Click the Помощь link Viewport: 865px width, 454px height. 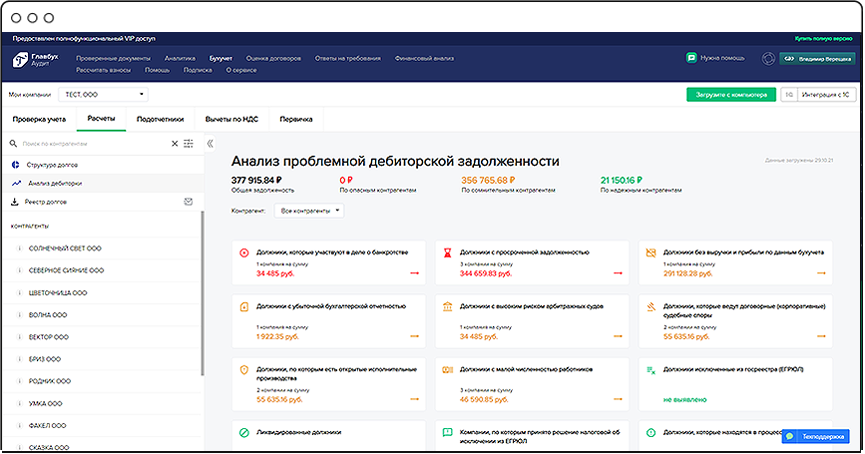click(x=157, y=71)
